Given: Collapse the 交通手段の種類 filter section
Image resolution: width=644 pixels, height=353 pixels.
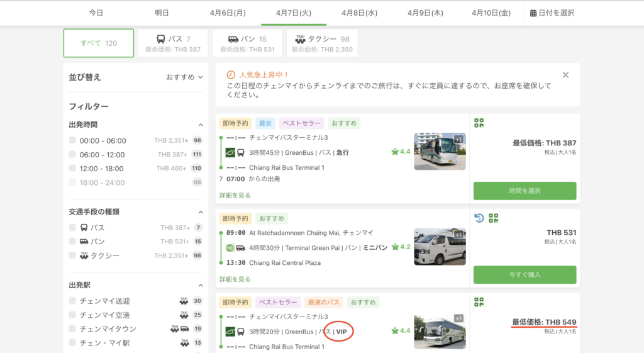Looking at the screenshot, I should coord(201,212).
